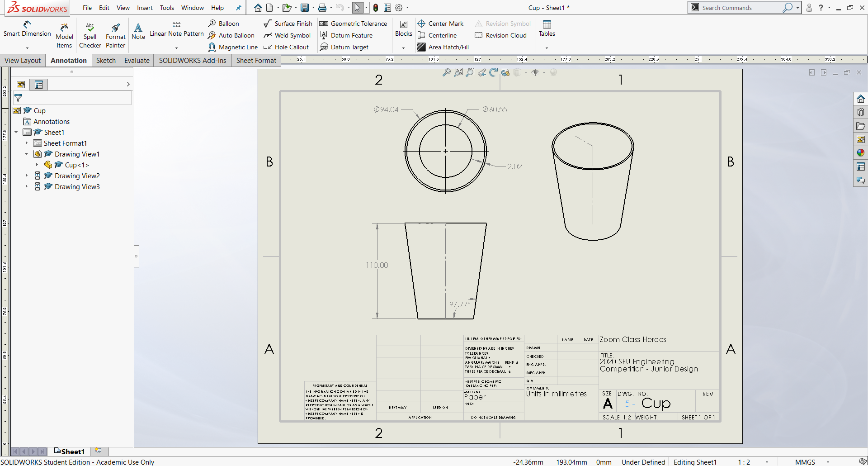Screen dimensions: 868x466
Task: Open the Spell Checker tool
Action: pos(90,35)
